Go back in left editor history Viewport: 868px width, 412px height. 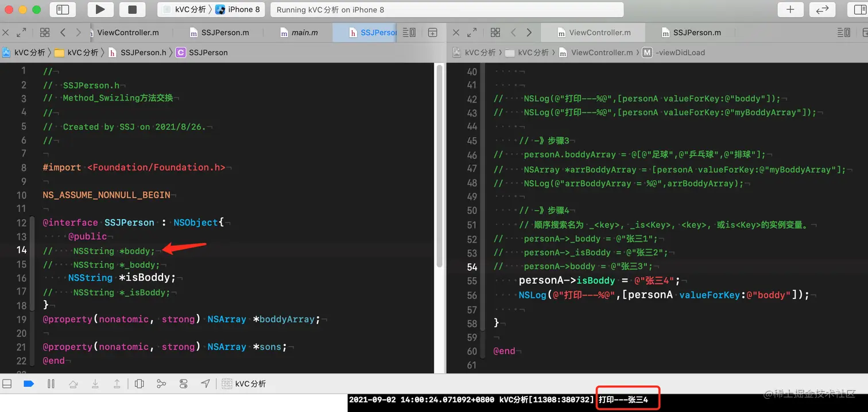pos(63,33)
